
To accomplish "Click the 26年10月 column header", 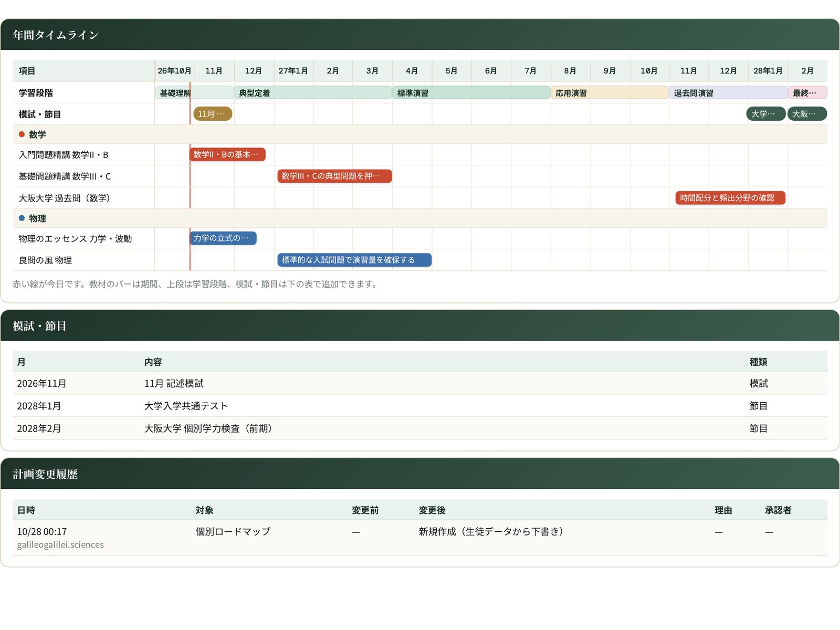I will click(174, 71).
